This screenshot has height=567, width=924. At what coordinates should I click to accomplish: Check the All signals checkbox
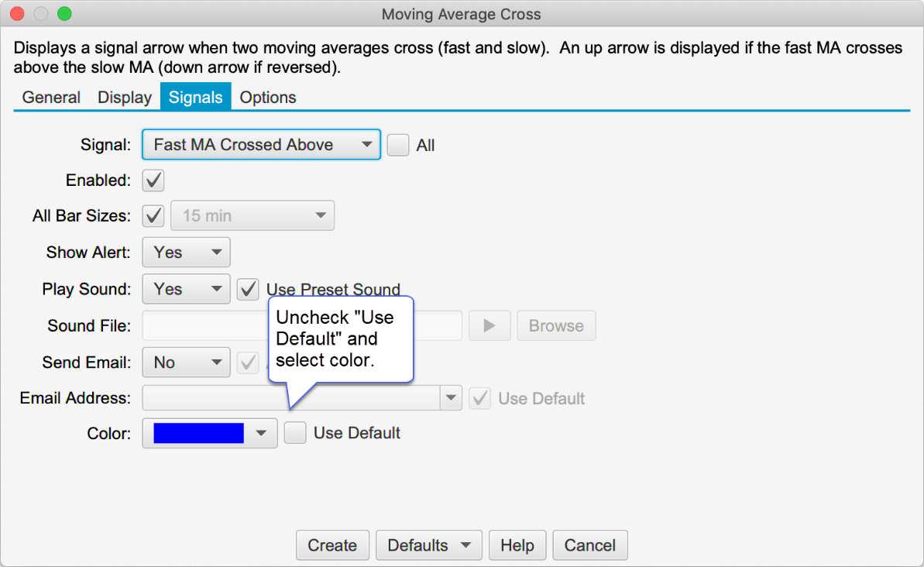pyautogui.click(x=398, y=145)
